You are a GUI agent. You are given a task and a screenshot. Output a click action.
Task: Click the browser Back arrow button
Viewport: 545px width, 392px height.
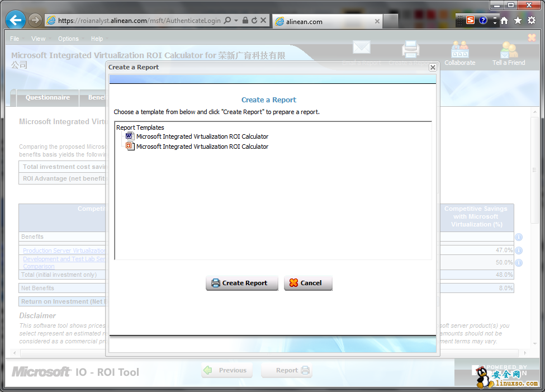(x=15, y=21)
